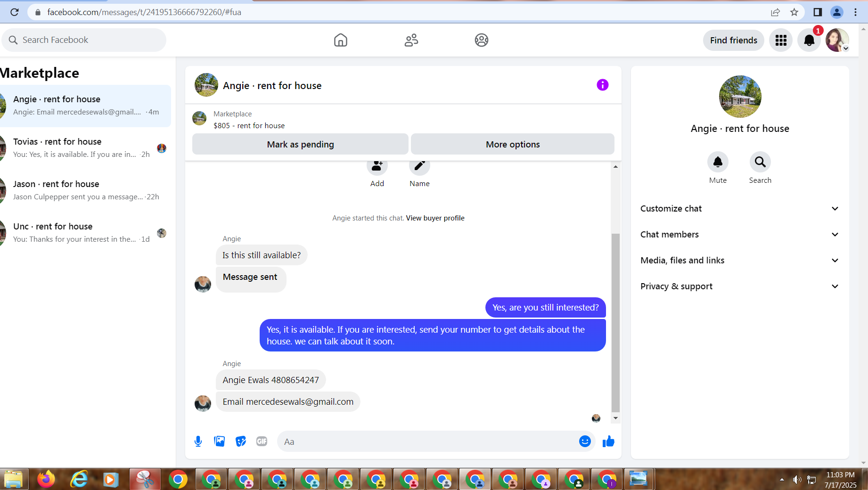Viewport: 868px width, 490px height.
Task: Open the account profile picture menu
Action: coord(837,40)
